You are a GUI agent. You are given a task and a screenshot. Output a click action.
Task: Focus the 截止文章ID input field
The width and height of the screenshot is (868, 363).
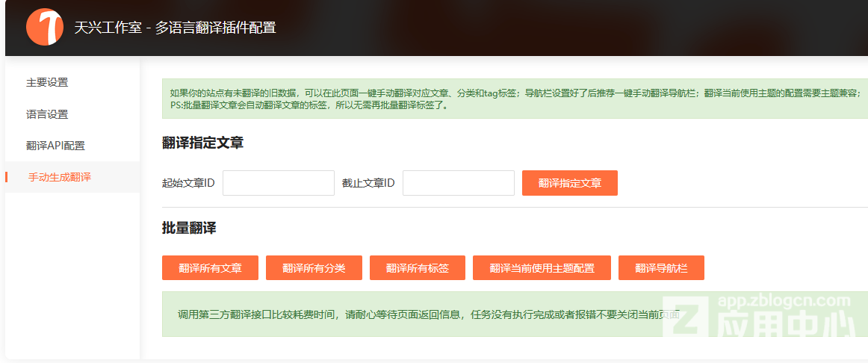459,183
